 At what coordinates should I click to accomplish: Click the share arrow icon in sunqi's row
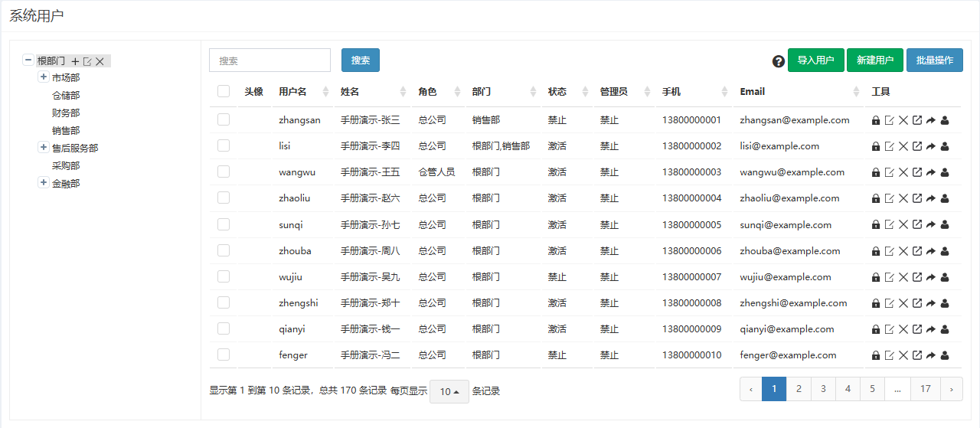point(930,225)
